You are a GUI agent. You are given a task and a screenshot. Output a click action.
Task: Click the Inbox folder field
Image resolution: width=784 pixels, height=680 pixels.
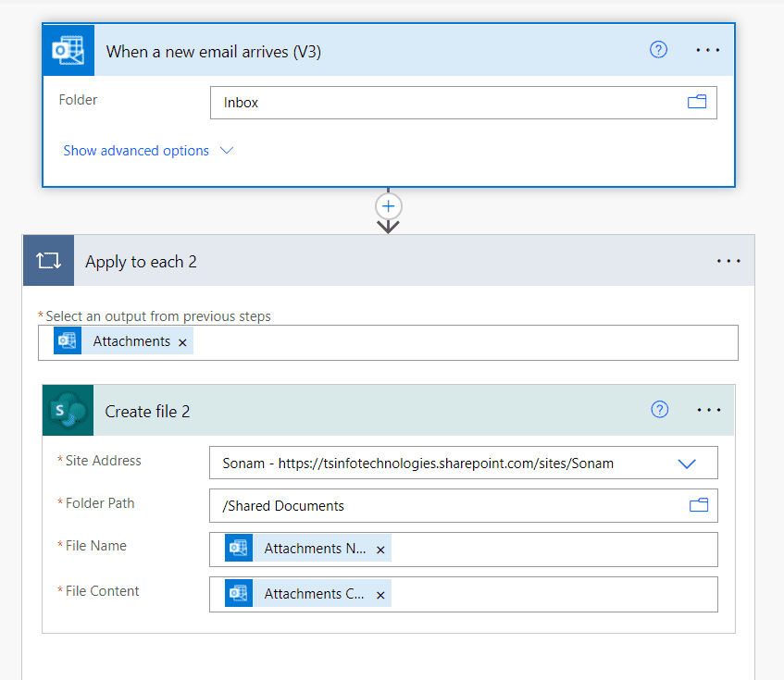click(463, 103)
